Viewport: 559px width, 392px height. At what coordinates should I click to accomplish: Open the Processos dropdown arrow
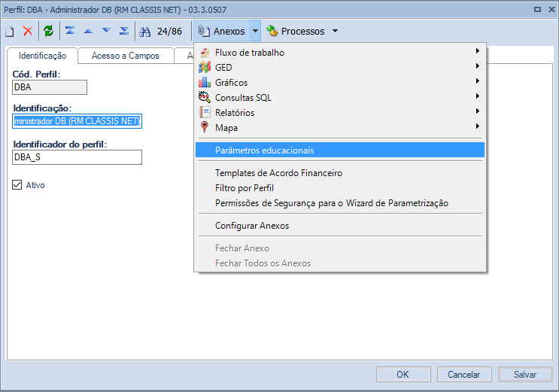coord(335,31)
